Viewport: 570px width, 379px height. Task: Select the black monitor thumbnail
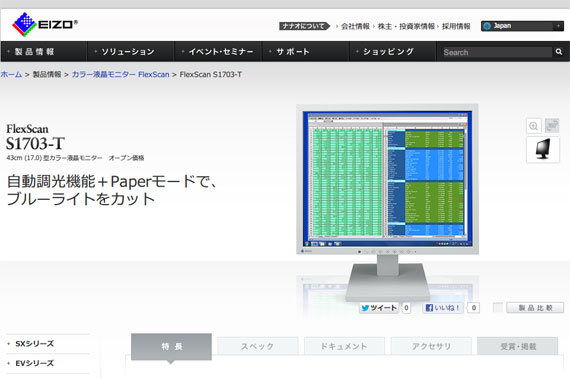tap(543, 149)
